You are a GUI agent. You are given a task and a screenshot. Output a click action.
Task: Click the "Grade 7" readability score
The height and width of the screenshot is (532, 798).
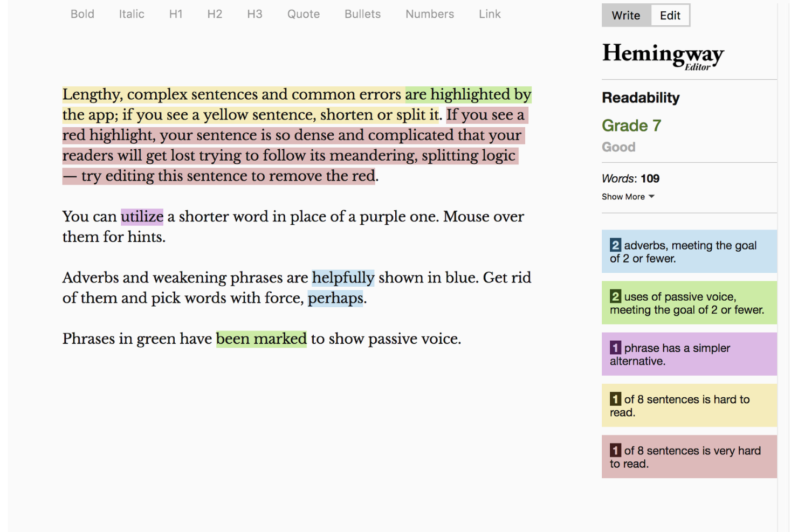(x=631, y=126)
